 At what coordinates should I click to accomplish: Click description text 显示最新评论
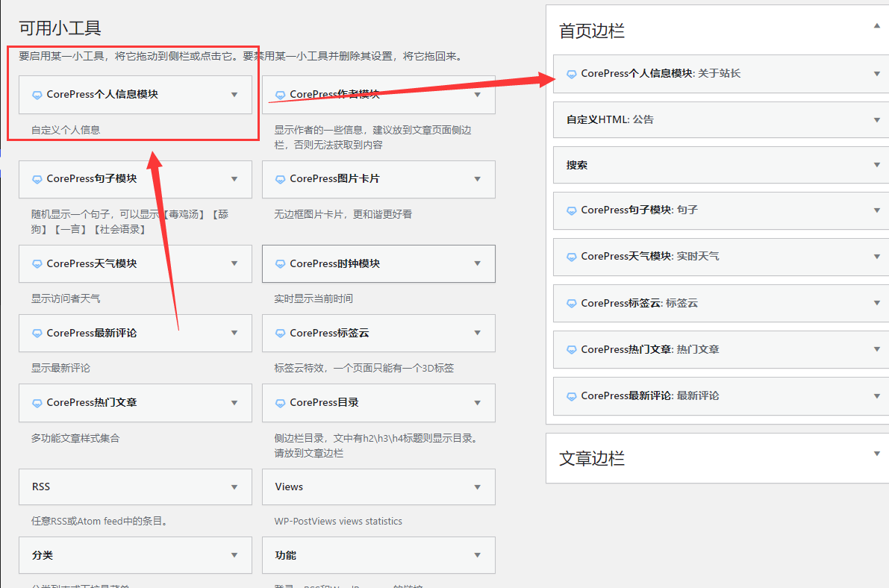coord(60,368)
